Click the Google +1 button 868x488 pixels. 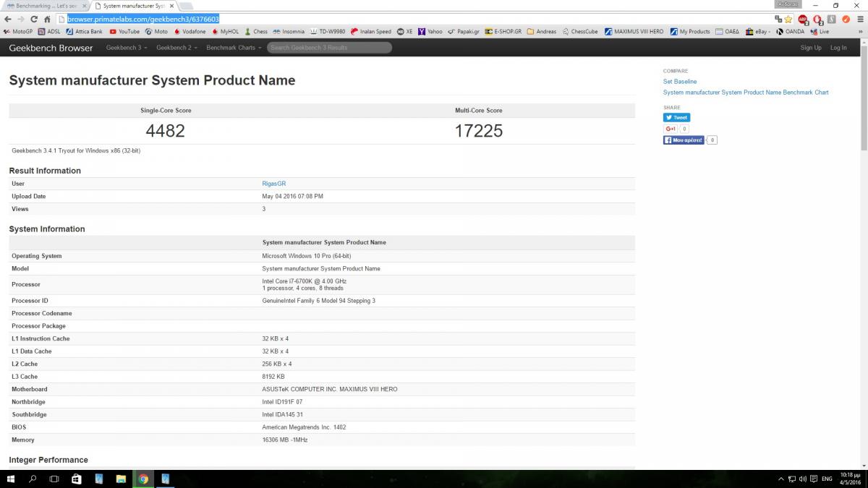coord(671,129)
